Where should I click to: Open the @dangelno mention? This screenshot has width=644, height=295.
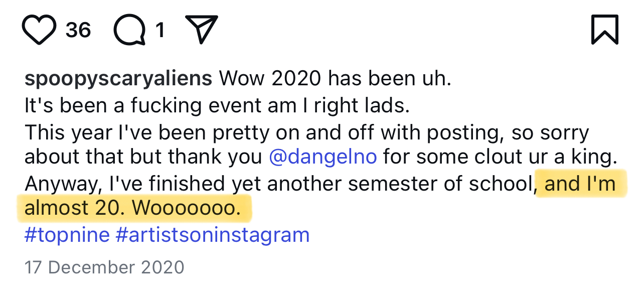(323, 157)
